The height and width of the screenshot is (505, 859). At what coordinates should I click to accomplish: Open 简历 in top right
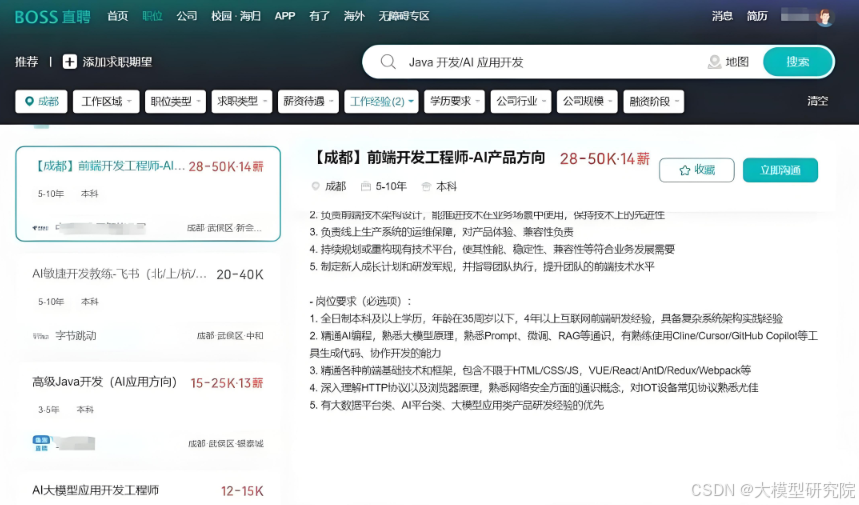[757, 16]
